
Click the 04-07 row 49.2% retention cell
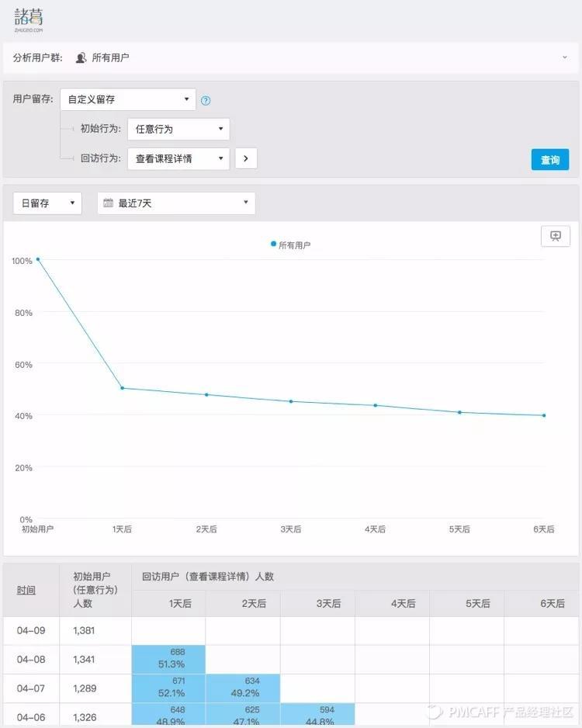point(243,688)
